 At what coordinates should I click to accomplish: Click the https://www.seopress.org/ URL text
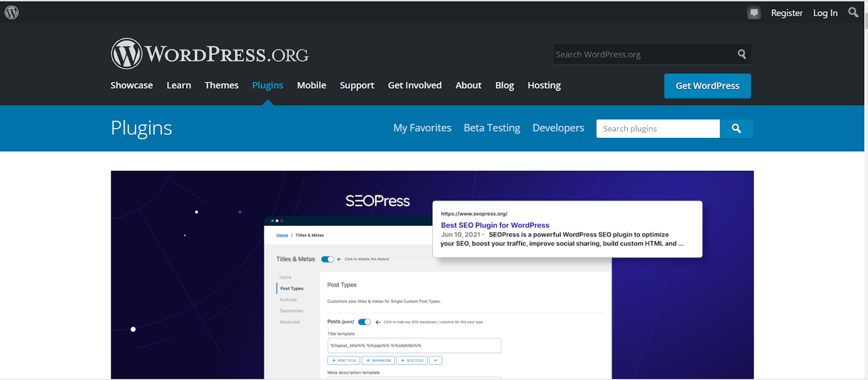(x=474, y=214)
